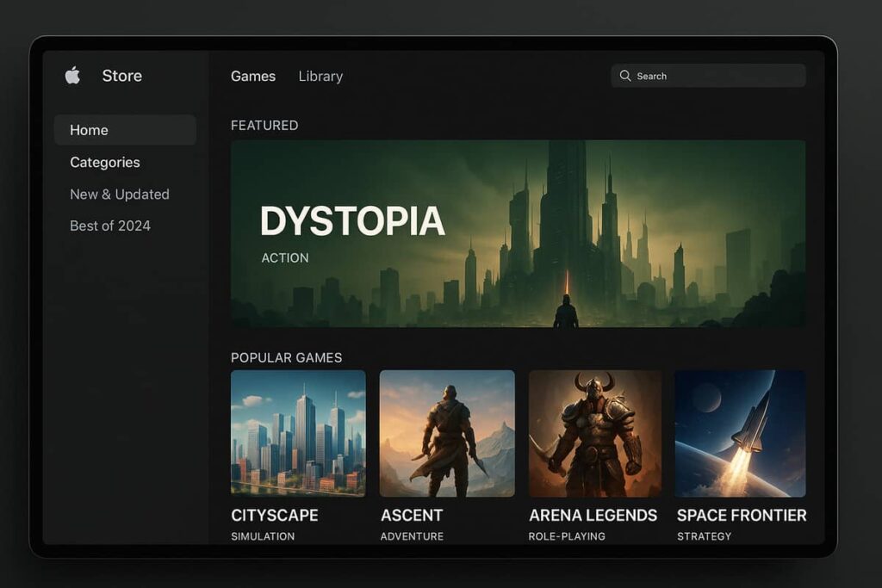Click the Store title text

(x=122, y=75)
